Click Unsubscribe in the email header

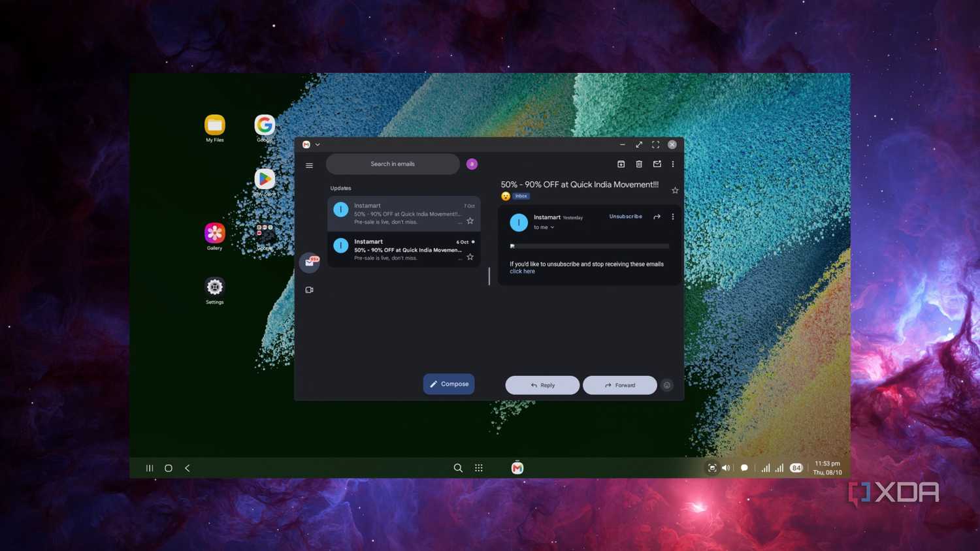point(626,217)
